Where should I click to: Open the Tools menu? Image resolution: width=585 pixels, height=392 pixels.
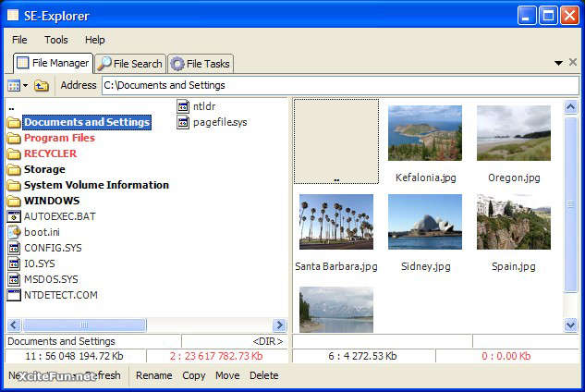(56, 40)
